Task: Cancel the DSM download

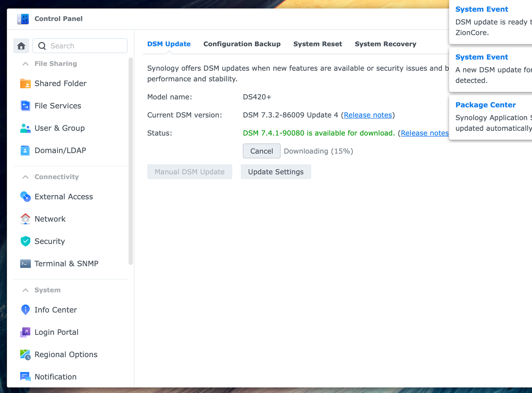Action: 262,151
